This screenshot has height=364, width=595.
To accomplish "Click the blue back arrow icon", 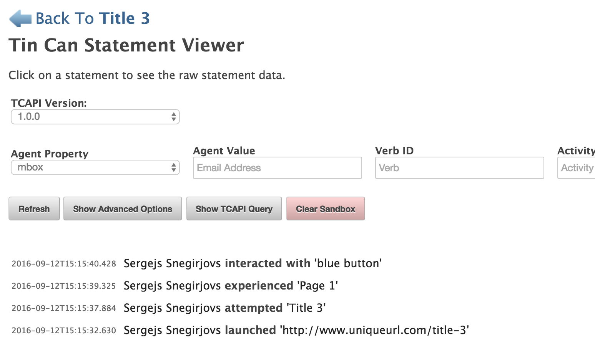I will pyautogui.click(x=20, y=18).
